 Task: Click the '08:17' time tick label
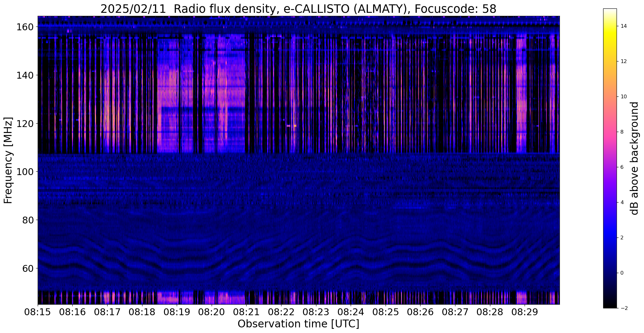(107, 312)
